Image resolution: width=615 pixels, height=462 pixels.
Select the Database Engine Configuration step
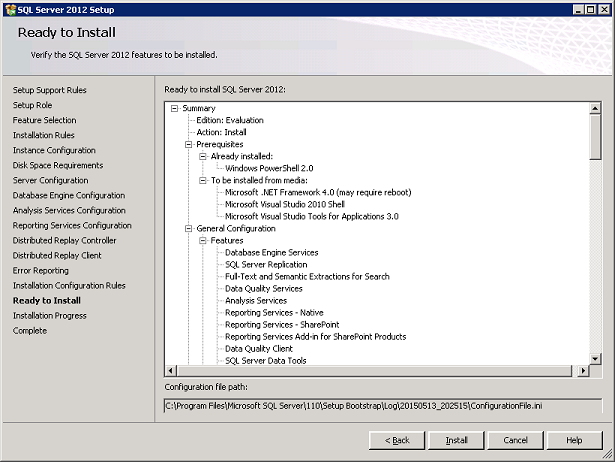pyautogui.click(x=69, y=195)
